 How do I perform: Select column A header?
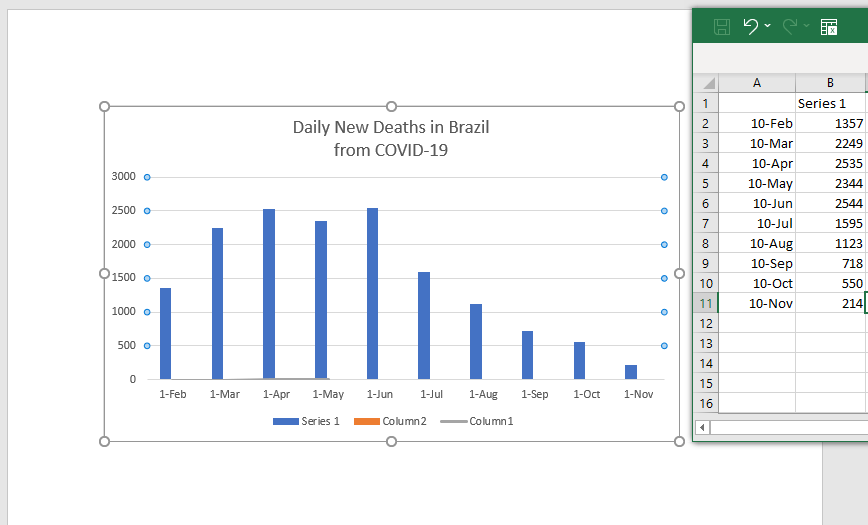click(757, 83)
